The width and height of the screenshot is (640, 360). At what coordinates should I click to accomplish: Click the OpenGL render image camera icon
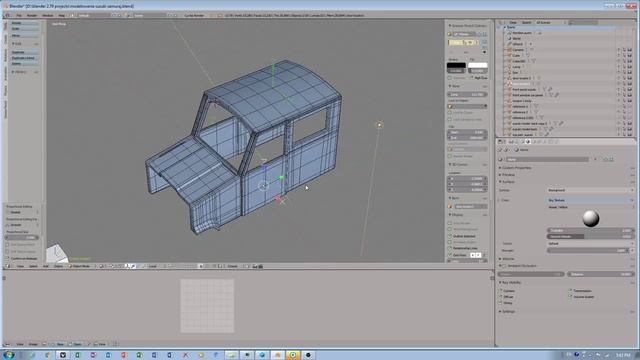[255, 266]
